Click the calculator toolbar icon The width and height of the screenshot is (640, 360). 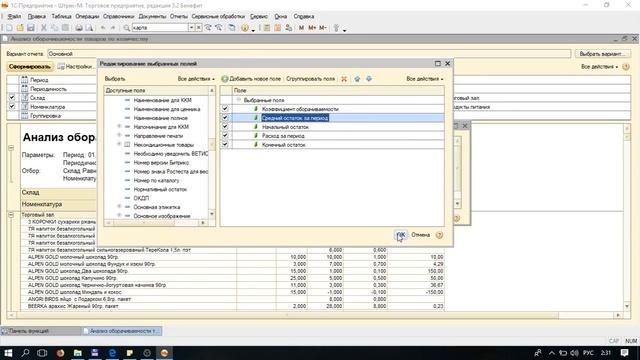click(267, 28)
